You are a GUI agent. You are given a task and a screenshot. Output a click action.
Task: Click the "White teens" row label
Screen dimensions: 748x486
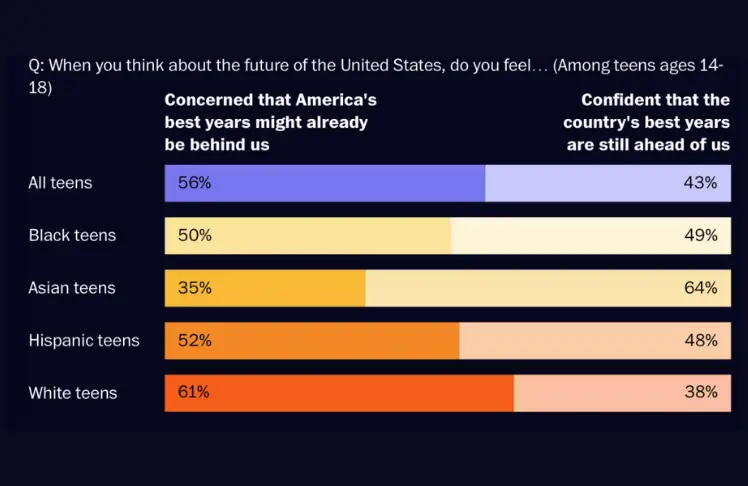point(73,393)
